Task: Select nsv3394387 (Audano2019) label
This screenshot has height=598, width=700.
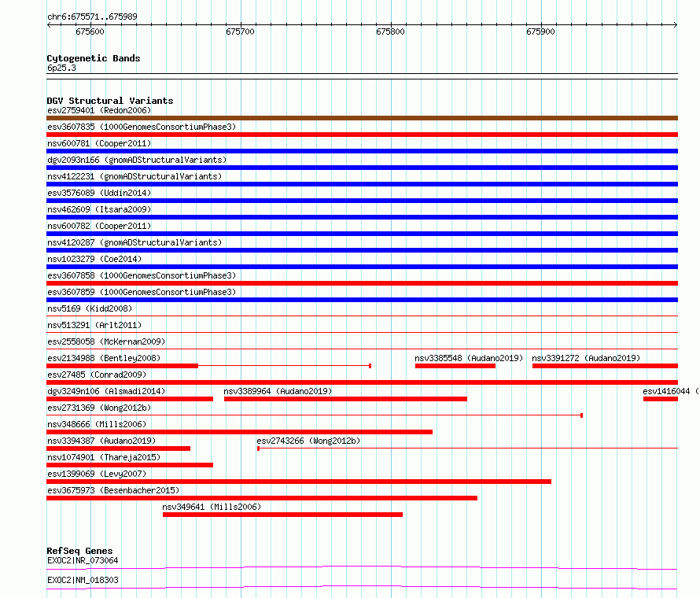Action: point(101,441)
